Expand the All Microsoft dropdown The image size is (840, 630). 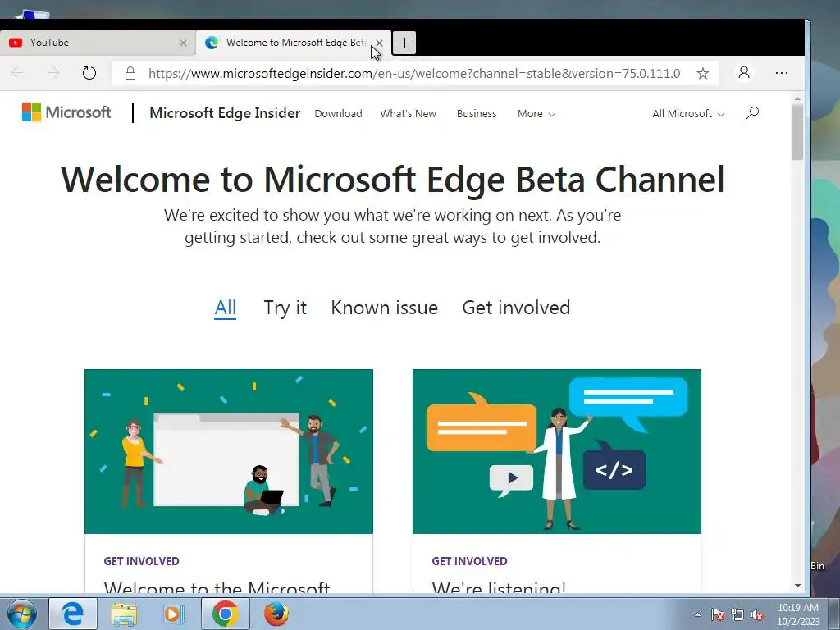pos(688,113)
